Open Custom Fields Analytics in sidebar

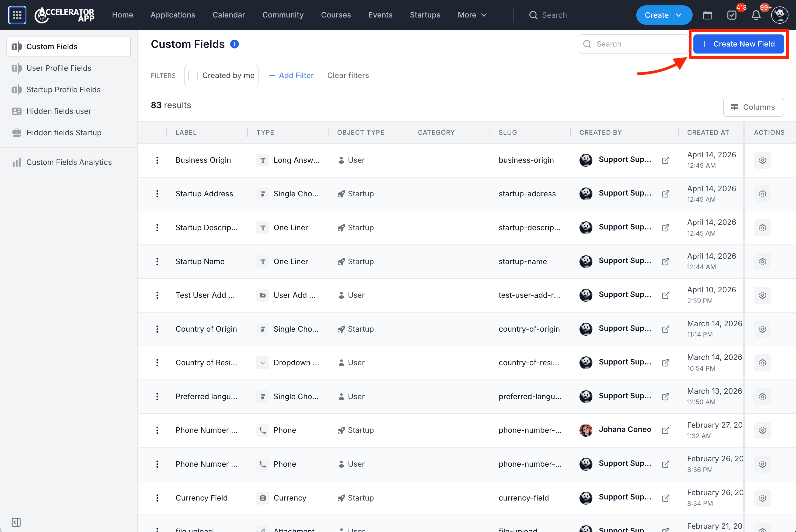[69, 162]
